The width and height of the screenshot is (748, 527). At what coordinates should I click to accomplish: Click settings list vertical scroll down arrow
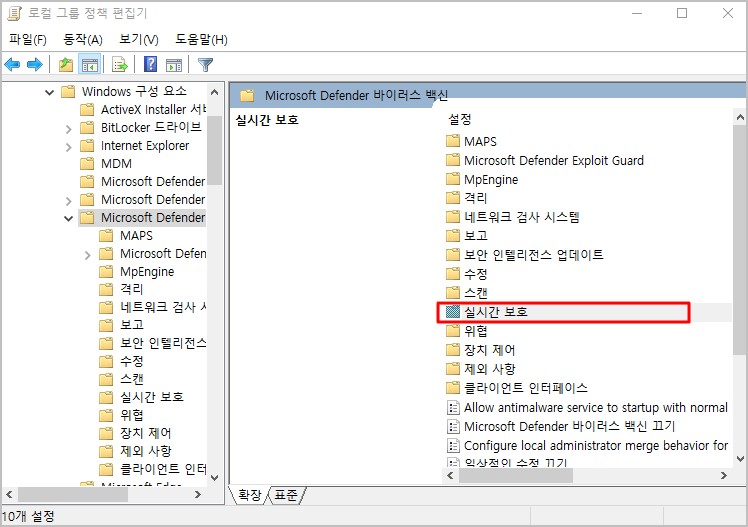pos(740,459)
